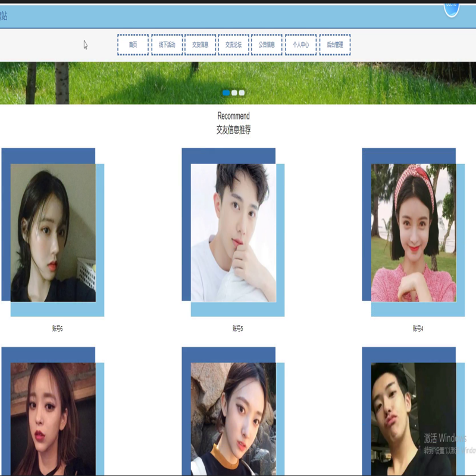This screenshot has height=476, width=476.
Task: Open the profile photo with dark background
Action: (414, 419)
